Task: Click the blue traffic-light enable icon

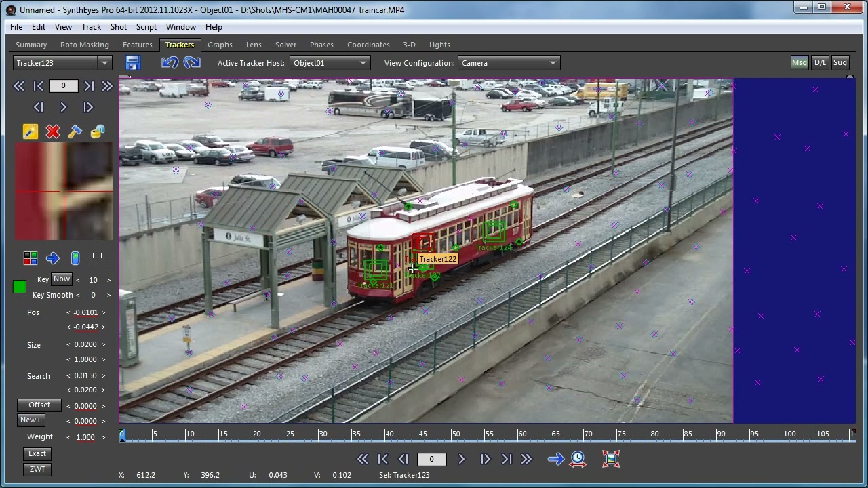Action: click(x=75, y=258)
